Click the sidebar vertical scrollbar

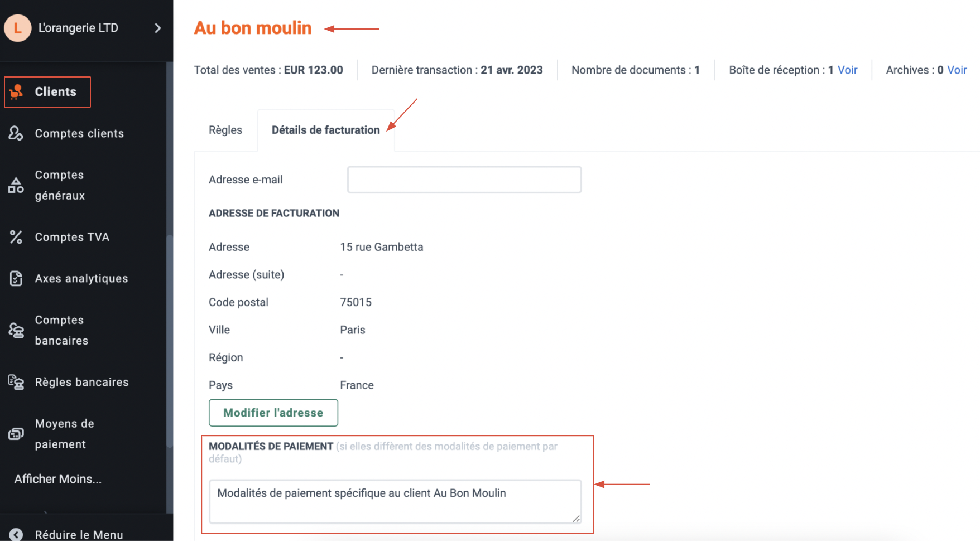[170, 340]
